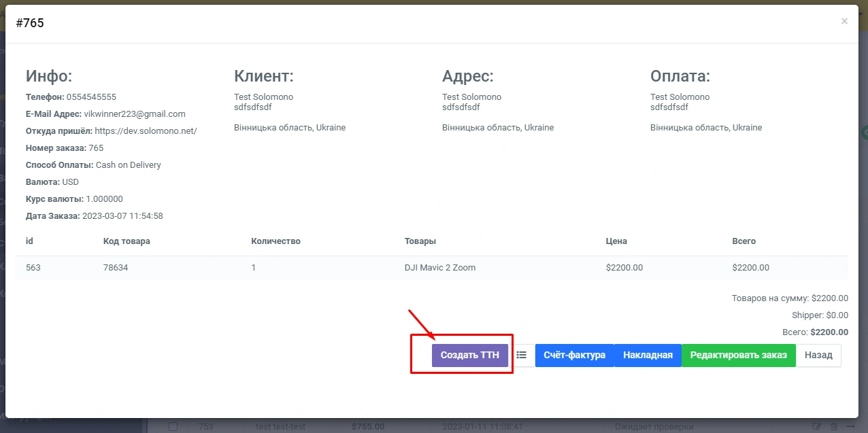Screen dimensions: 868x433
Task: Click the edit pencil icon on row 753
Action: click(x=817, y=427)
